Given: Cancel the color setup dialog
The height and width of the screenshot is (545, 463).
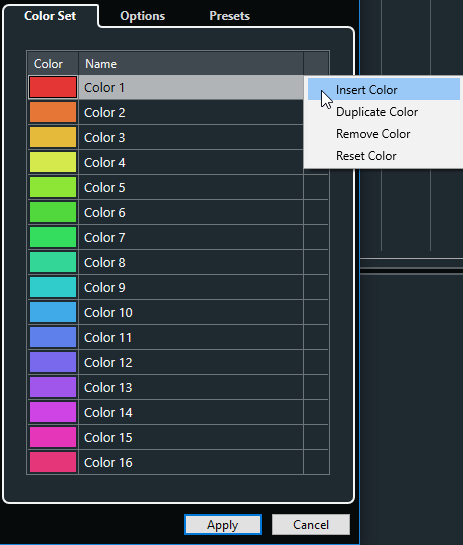Looking at the screenshot, I should point(311,524).
